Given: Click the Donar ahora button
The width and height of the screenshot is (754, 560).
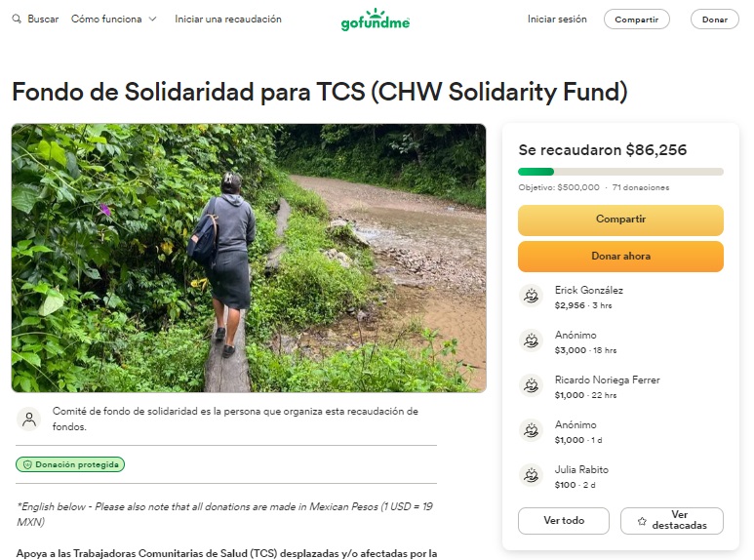Looking at the screenshot, I should [x=620, y=257].
